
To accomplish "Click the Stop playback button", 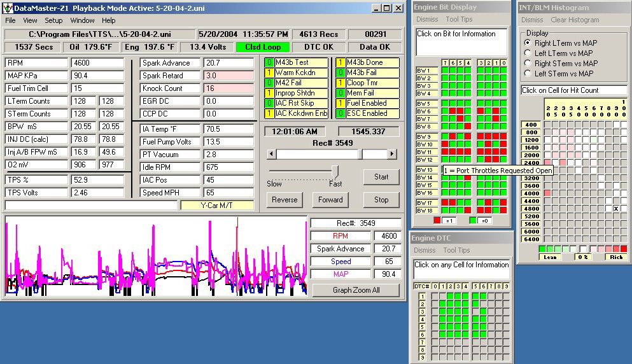I will point(381,200).
